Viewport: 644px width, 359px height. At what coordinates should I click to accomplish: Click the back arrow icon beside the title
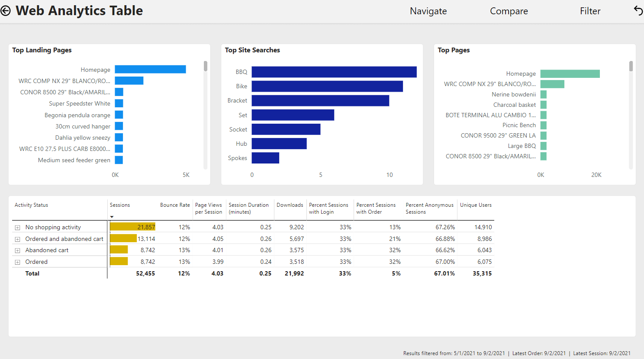click(x=6, y=11)
